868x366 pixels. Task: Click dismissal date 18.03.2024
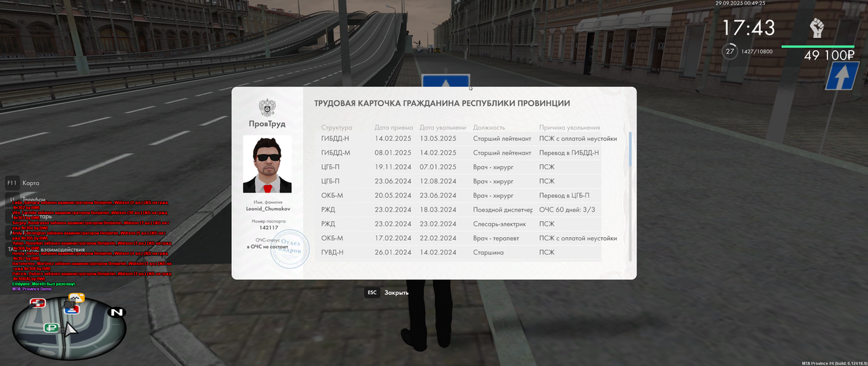(x=438, y=209)
